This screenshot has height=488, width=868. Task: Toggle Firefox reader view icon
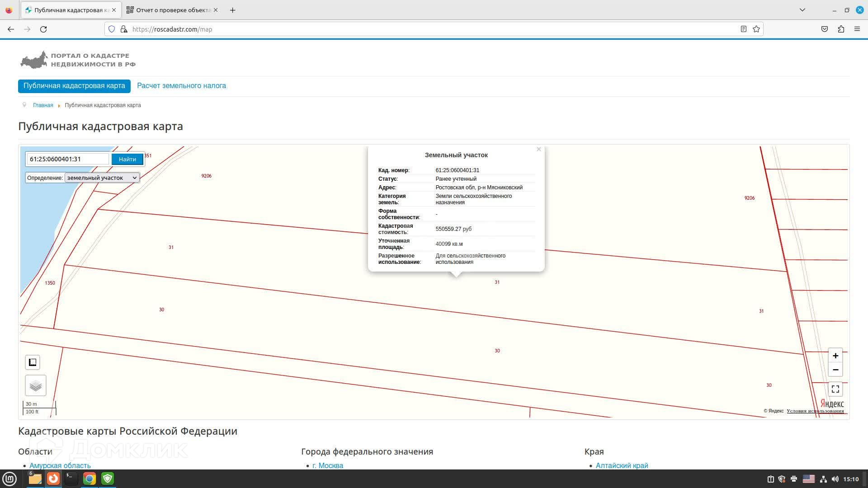coord(743,29)
